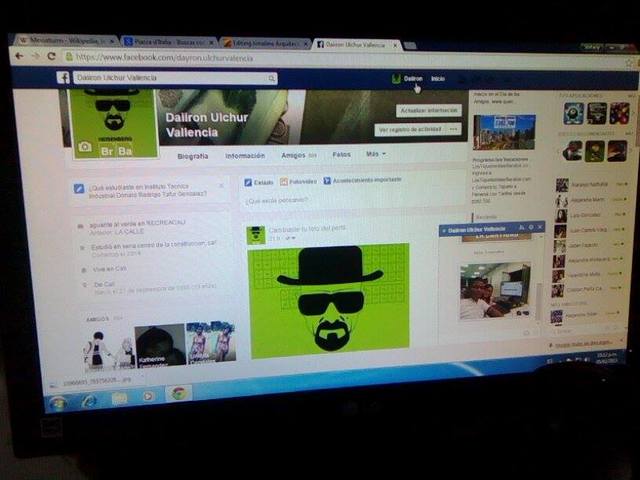Click the Chrome icon in the taskbar
This screenshot has width=640, height=480.
click(178, 393)
